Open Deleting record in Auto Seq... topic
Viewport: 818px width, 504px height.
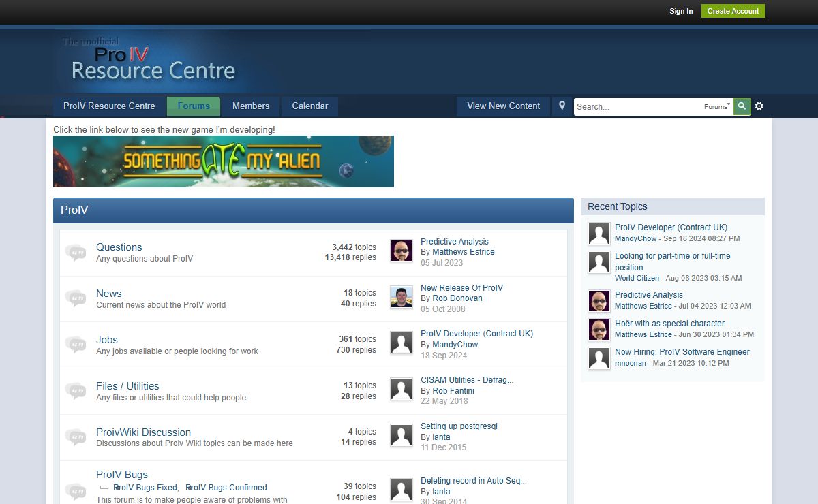[474, 481]
